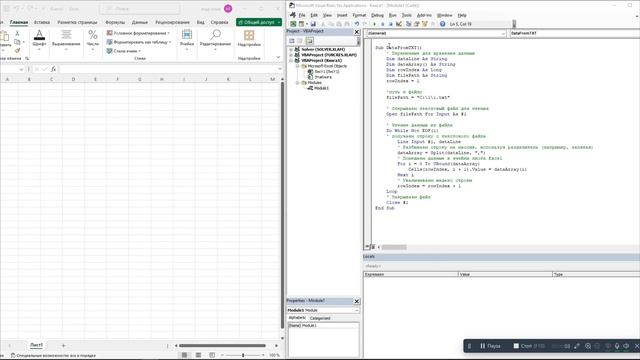
Task: Select the Categorized tab in Properties panel
Action: pyautogui.click(x=320, y=318)
